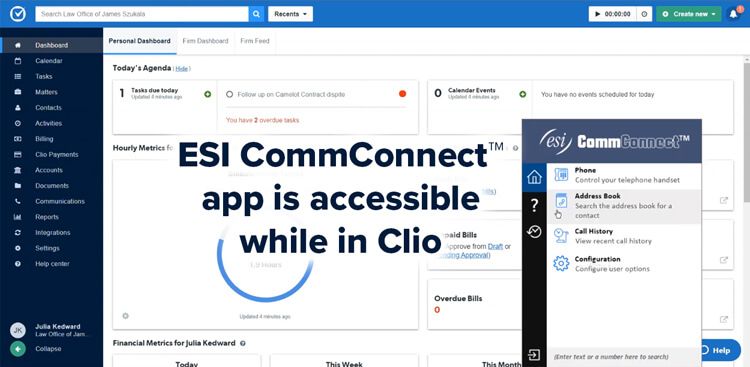Expand the Recents dropdown
The height and width of the screenshot is (367, 750).
(290, 14)
